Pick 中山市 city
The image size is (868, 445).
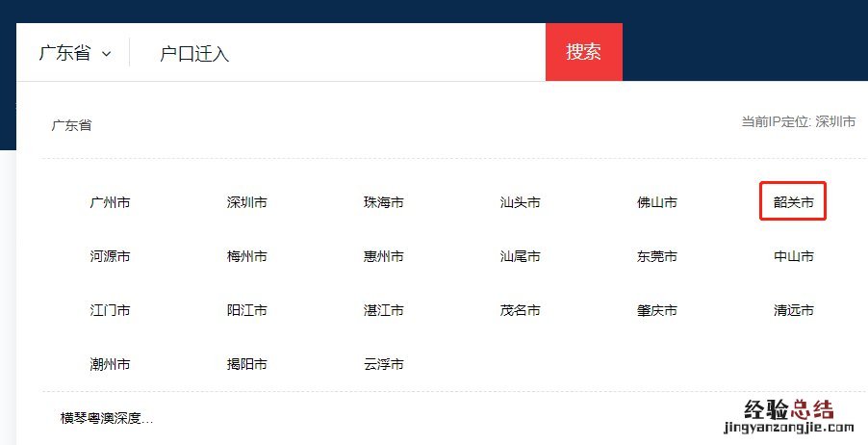pyautogui.click(x=794, y=256)
